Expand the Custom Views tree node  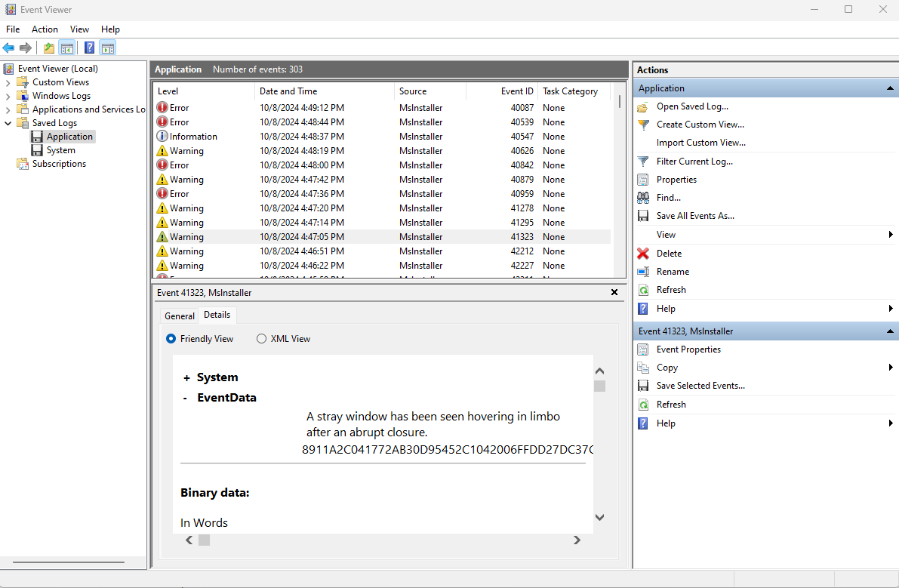coord(8,82)
